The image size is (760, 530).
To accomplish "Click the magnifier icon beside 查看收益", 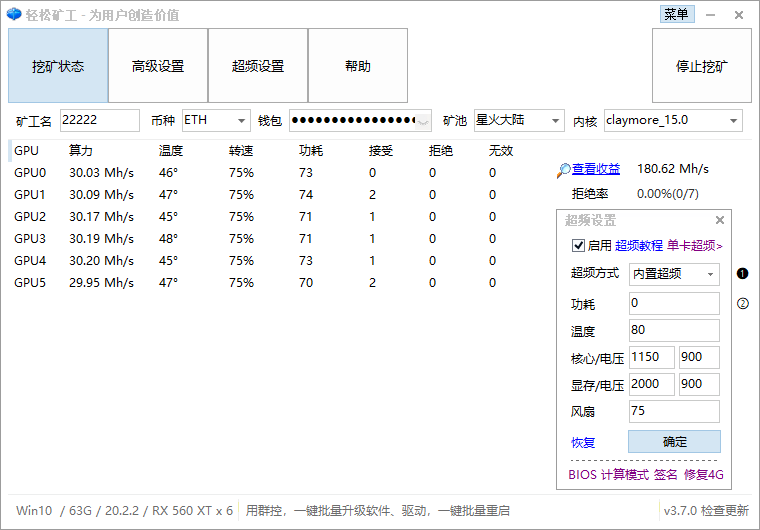I will pos(564,170).
